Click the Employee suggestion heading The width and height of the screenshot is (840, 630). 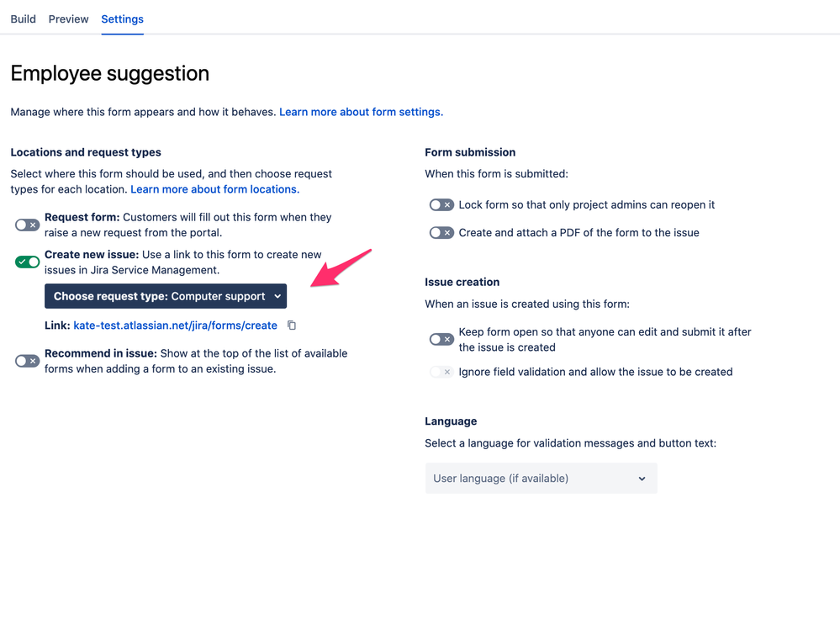click(109, 74)
